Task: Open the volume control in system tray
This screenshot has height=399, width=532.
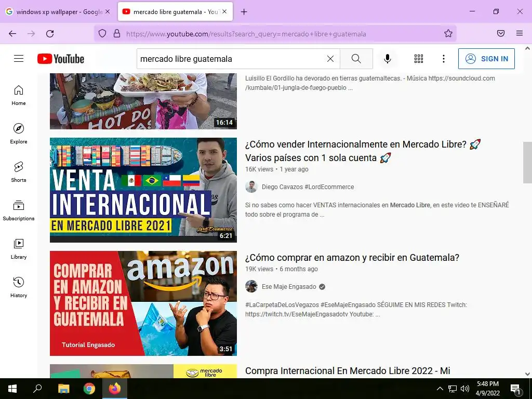Action: (465, 389)
